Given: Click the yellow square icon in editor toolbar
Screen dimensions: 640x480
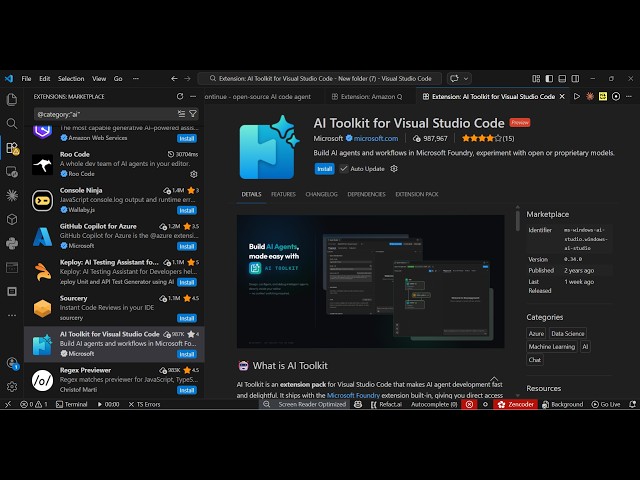Looking at the screenshot, I should tap(603, 96).
